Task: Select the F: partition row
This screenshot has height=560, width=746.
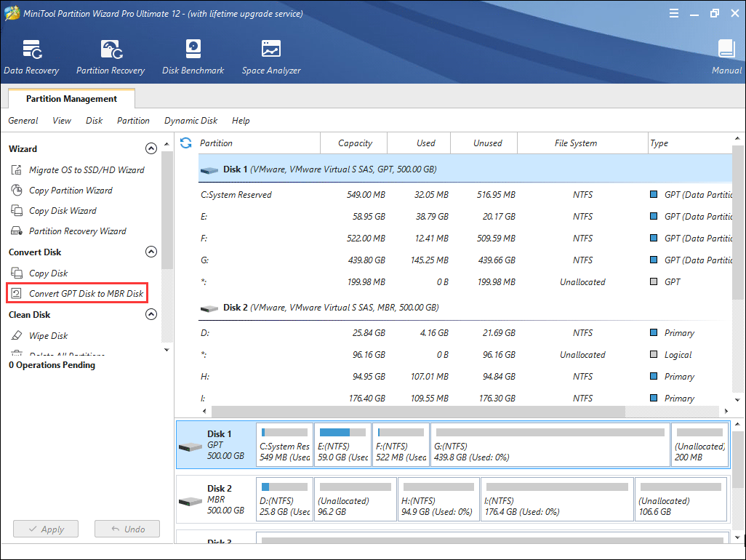Action: point(465,239)
